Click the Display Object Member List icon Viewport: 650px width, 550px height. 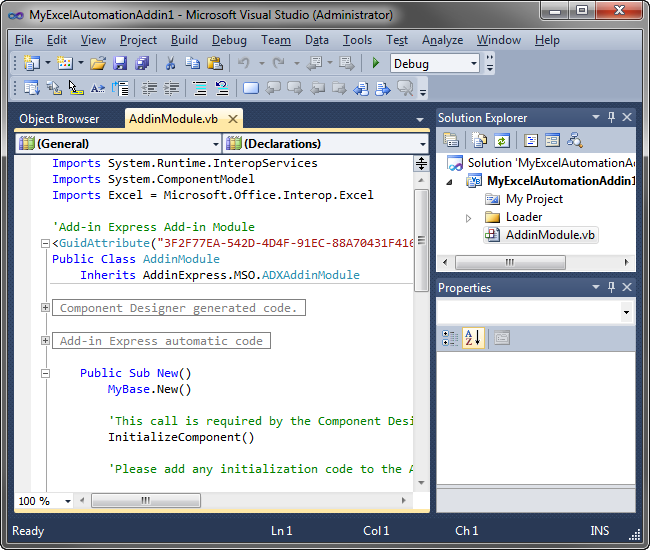[32, 88]
